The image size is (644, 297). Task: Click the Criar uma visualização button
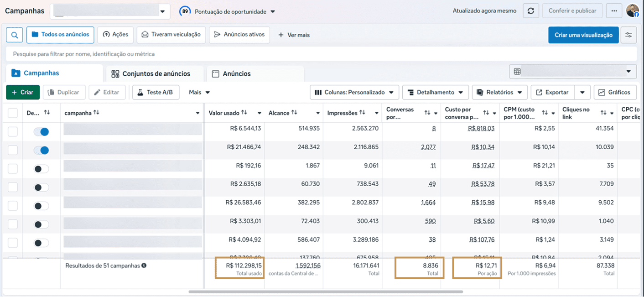click(583, 35)
